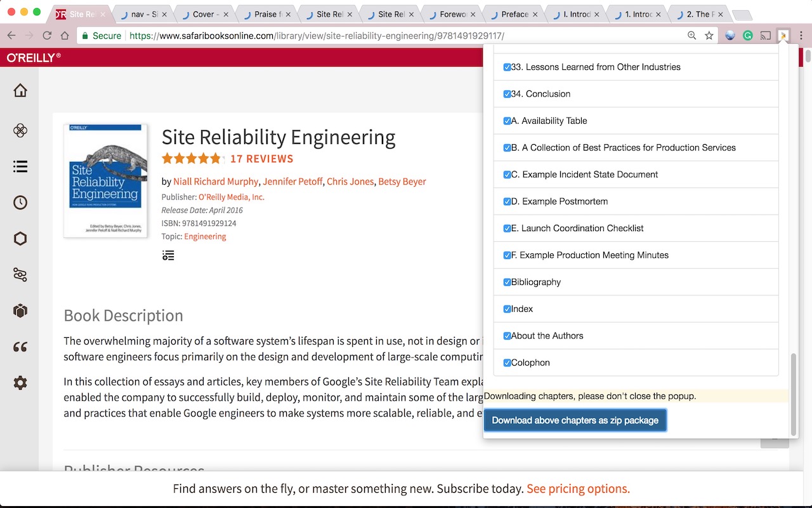Uncheck the '34. Conclusion' chapter checkbox
812x508 pixels.
coord(507,94)
